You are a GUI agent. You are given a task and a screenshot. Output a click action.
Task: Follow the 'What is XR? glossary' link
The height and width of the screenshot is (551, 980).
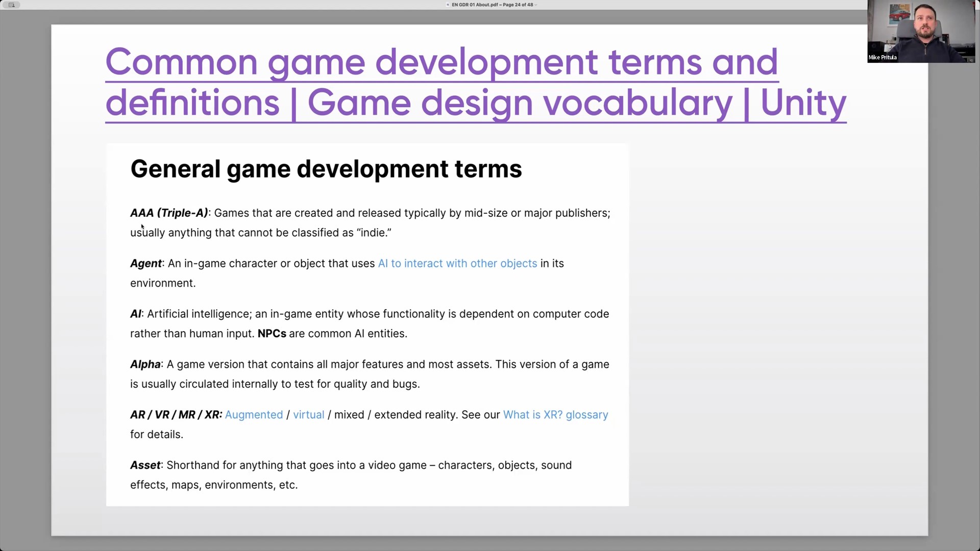pyautogui.click(x=555, y=415)
